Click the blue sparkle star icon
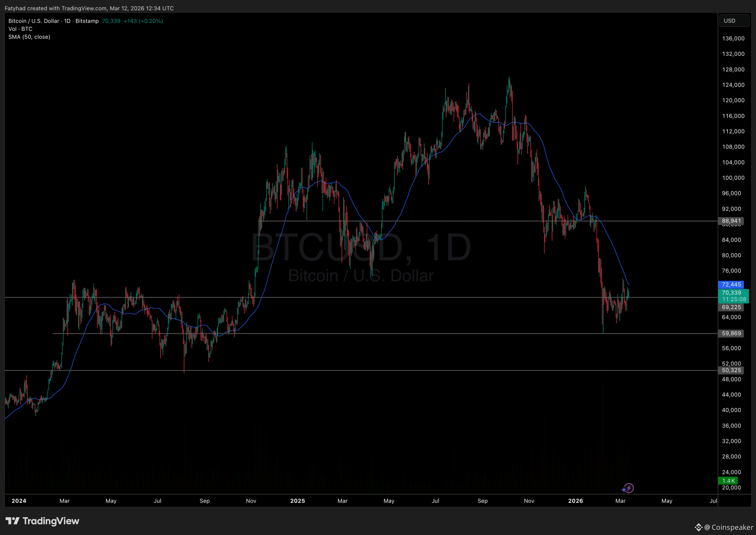The height and width of the screenshot is (535, 756). tap(624, 490)
